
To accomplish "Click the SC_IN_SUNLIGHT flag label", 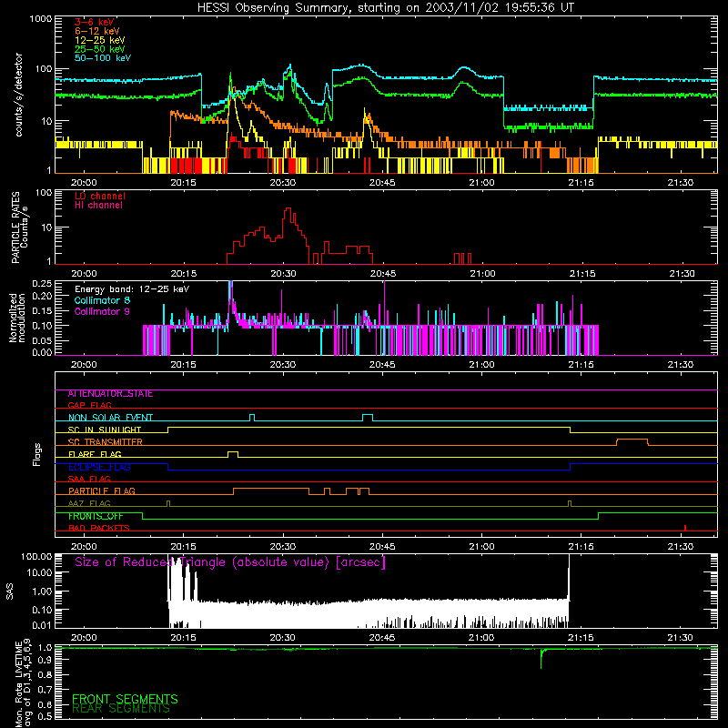I will click(x=105, y=430).
